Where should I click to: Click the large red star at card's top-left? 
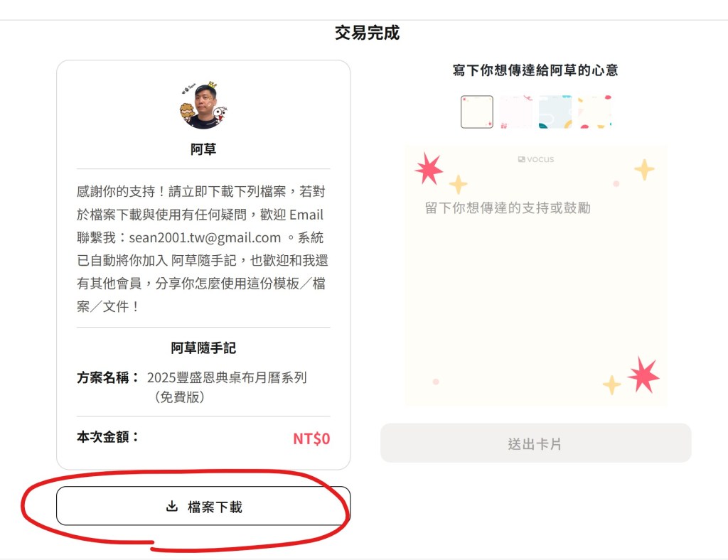coord(429,168)
